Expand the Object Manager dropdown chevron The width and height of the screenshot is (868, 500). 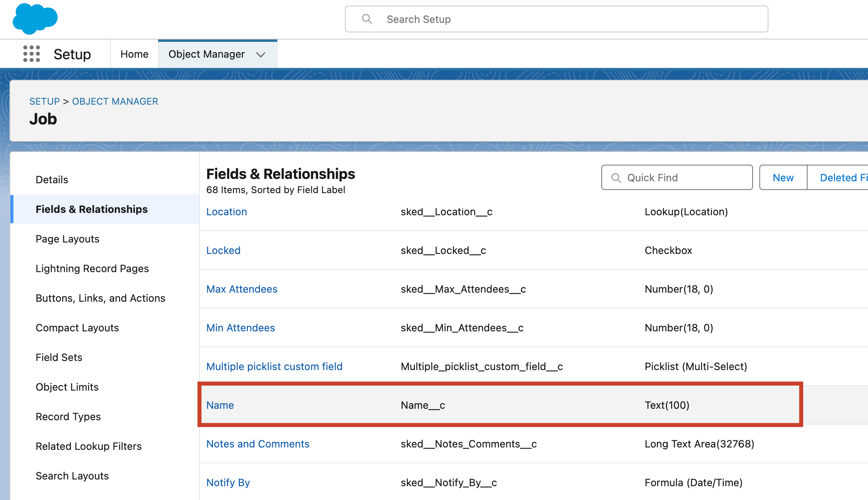260,55
